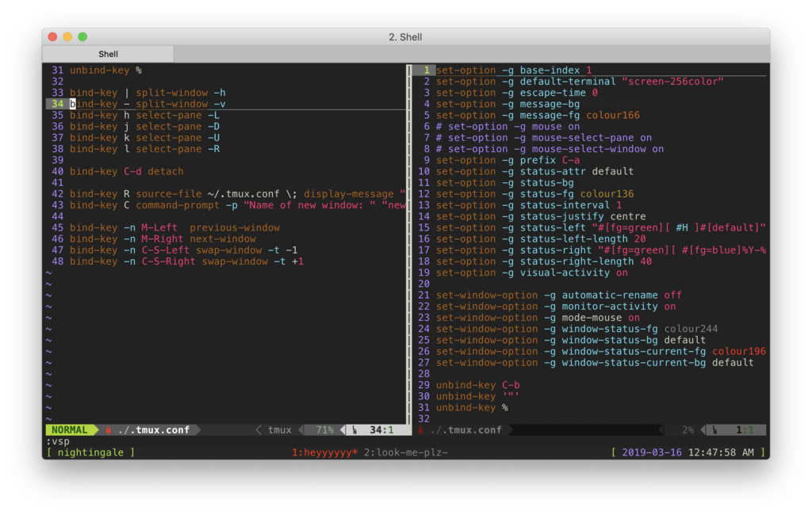The image size is (812, 515).
Task: Click C-S-Right swap-window line
Action: click(186, 261)
